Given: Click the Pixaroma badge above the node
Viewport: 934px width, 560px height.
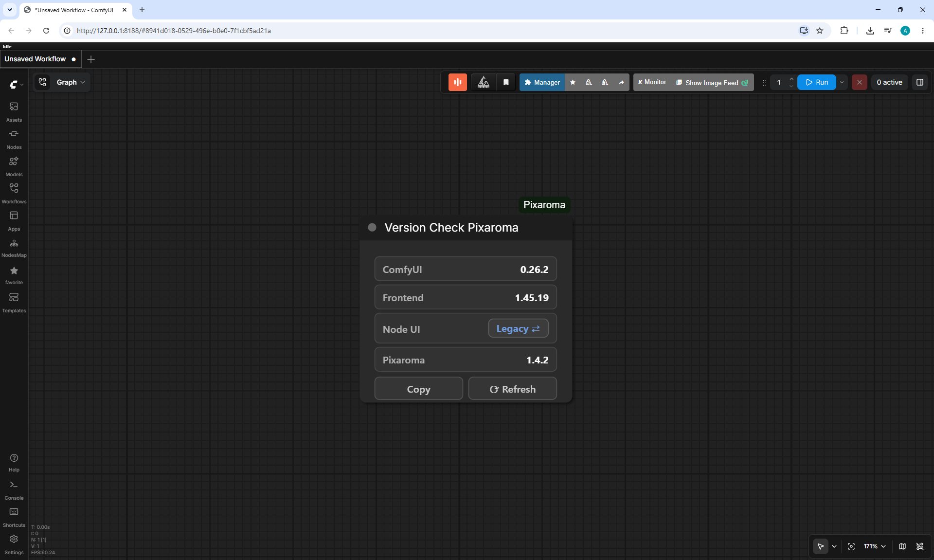Looking at the screenshot, I should pyautogui.click(x=544, y=205).
